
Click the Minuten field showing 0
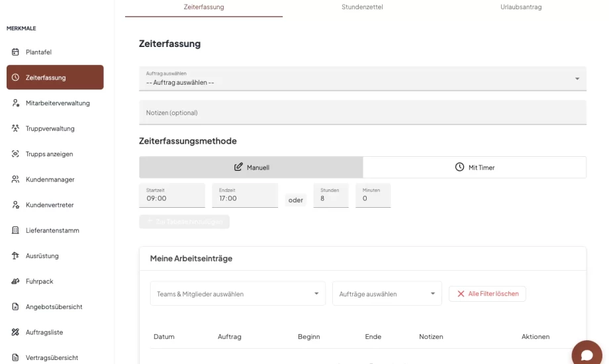[373, 195]
